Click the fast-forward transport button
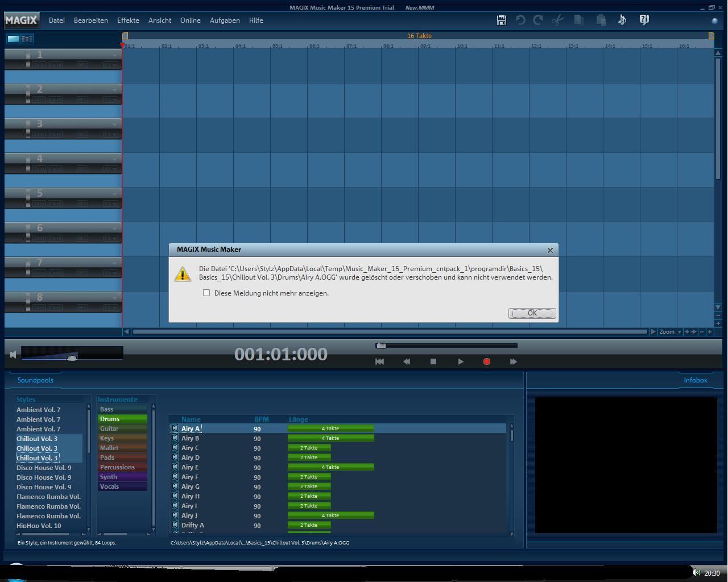The height and width of the screenshot is (582, 728). point(514,361)
